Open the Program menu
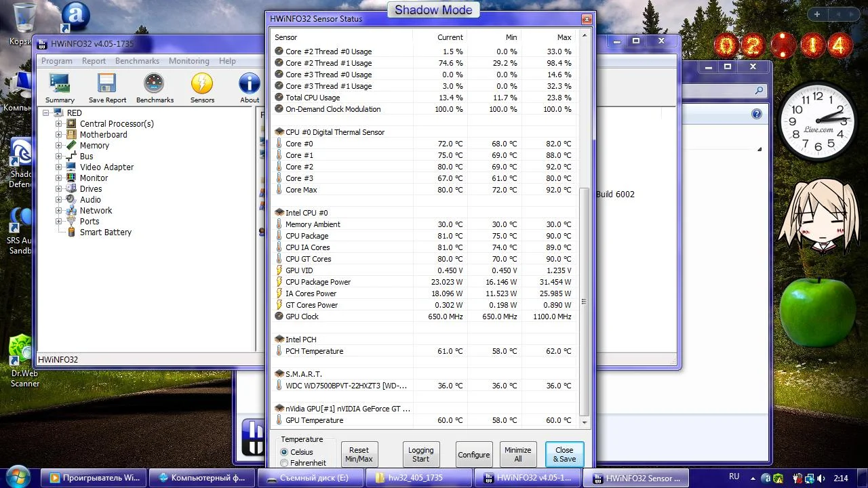The image size is (868, 488). pyautogui.click(x=57, y=61)
